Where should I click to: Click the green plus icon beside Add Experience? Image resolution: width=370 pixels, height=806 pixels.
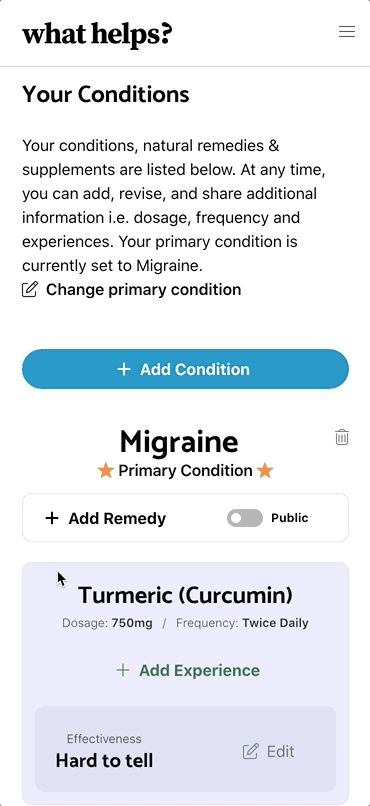(123, 670)
